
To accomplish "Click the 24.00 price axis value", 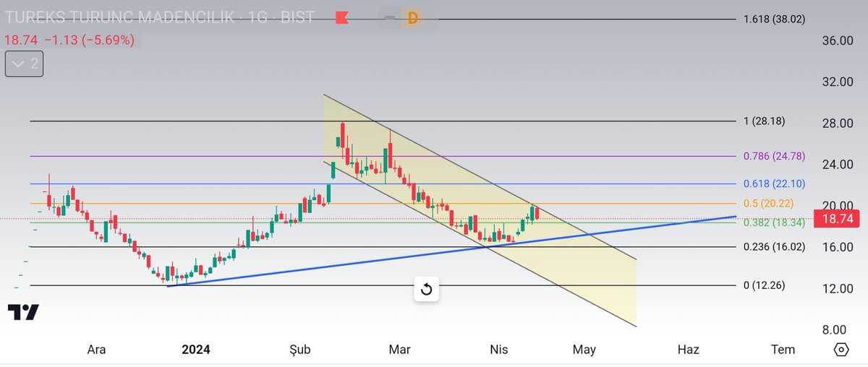I will click(x=838, y=164).
